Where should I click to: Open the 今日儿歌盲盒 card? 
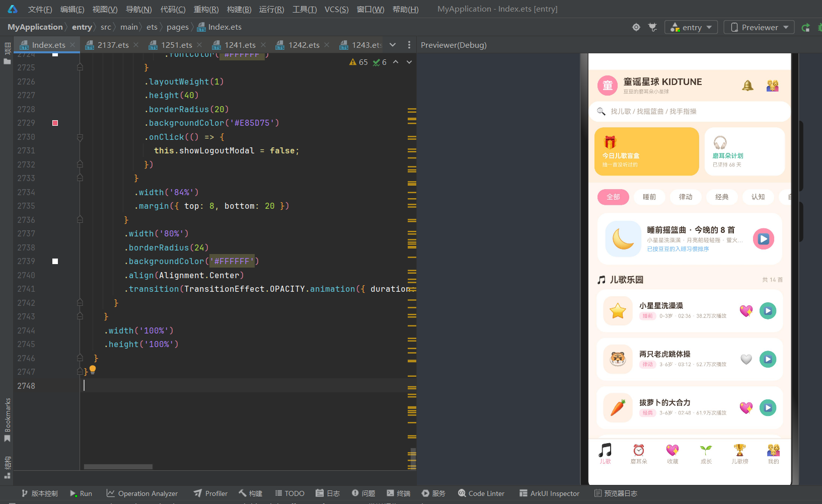[646, 151]
